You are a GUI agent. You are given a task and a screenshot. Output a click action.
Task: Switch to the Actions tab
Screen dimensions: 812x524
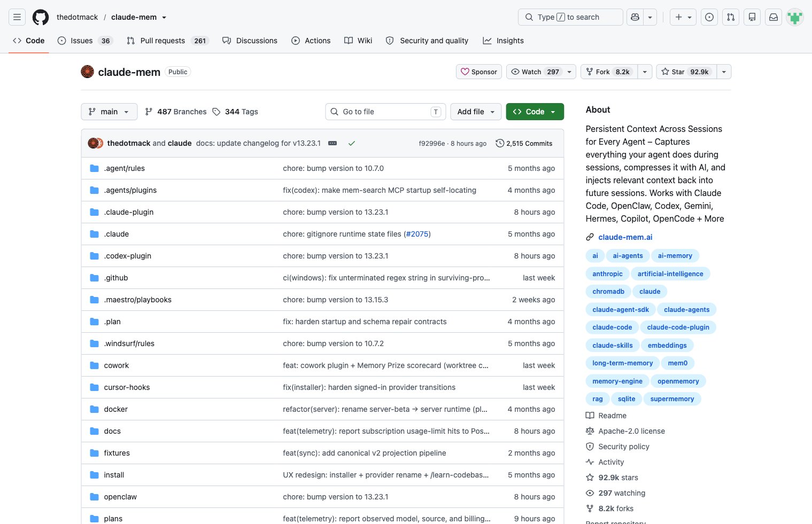click(311, 41)
